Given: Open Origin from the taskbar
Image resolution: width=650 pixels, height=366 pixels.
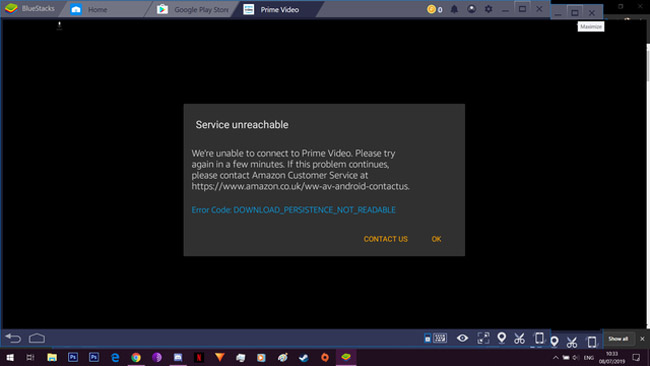Looking at the screenshot, I should (325, 357).
